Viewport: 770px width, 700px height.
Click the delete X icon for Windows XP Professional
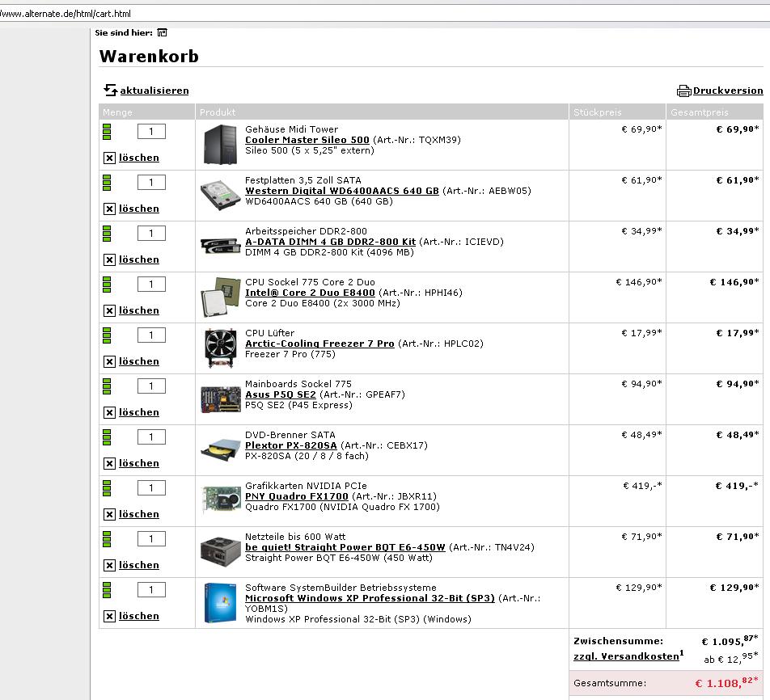109,617
